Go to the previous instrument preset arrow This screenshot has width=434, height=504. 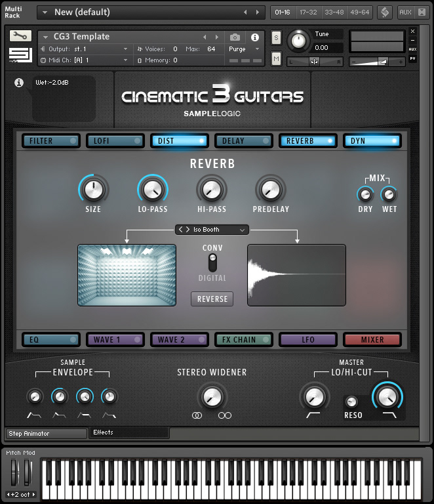[x=205, y=37]
